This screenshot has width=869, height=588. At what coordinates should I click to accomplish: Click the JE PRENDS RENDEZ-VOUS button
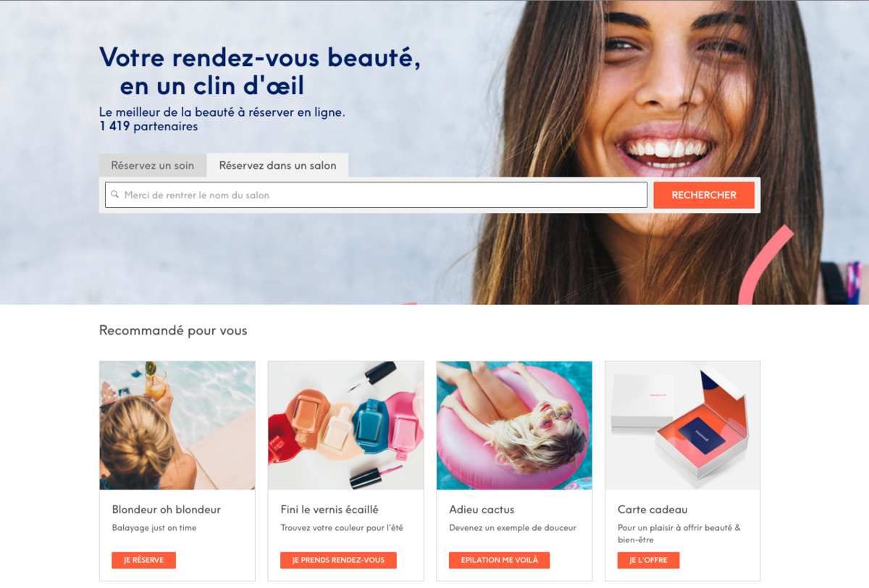pos(338,560)
